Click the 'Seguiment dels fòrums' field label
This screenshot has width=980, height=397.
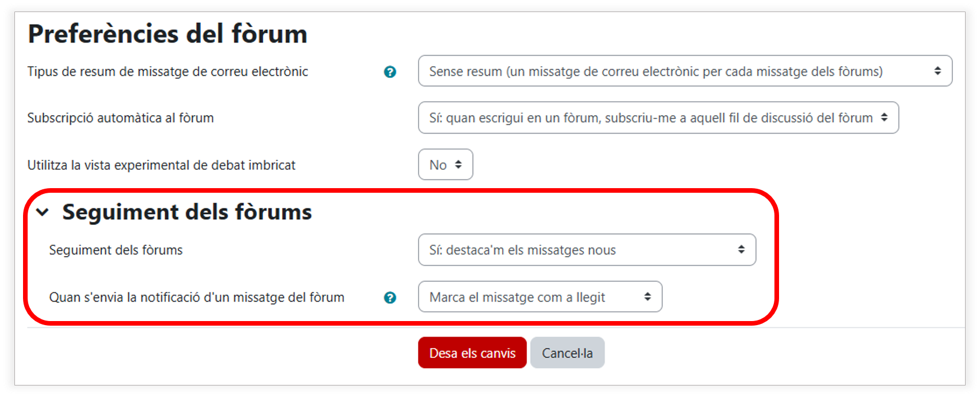pyautogui.click(x=116, y=250)
